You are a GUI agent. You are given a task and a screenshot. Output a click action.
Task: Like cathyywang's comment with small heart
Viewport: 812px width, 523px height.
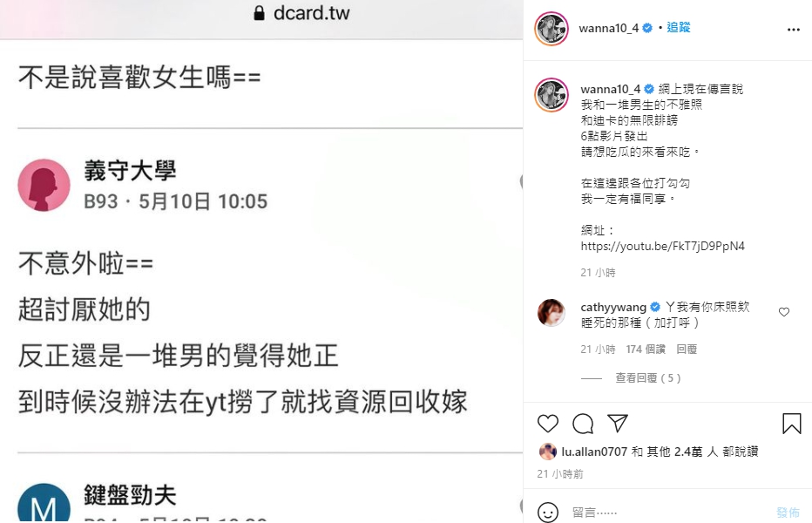click(x=784, y=311)
